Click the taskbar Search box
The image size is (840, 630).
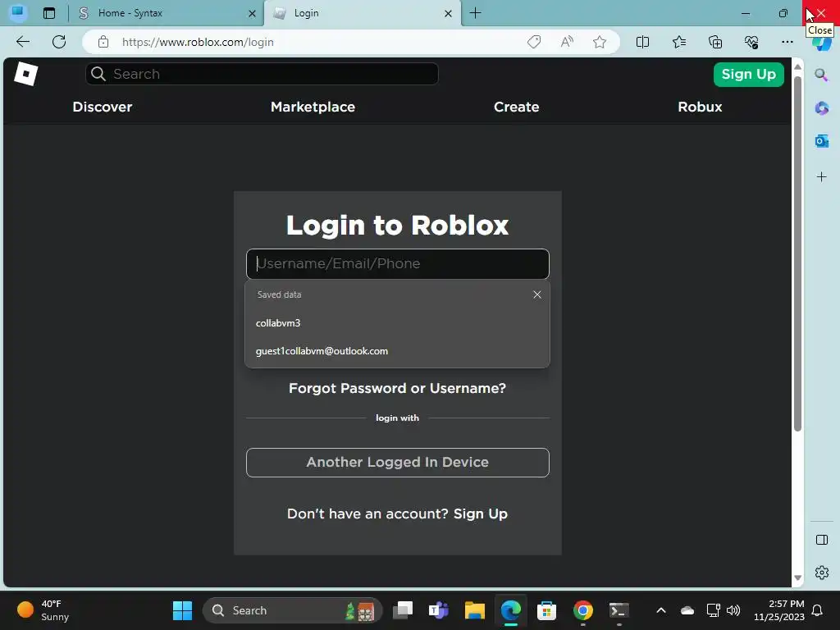point(293,610)
